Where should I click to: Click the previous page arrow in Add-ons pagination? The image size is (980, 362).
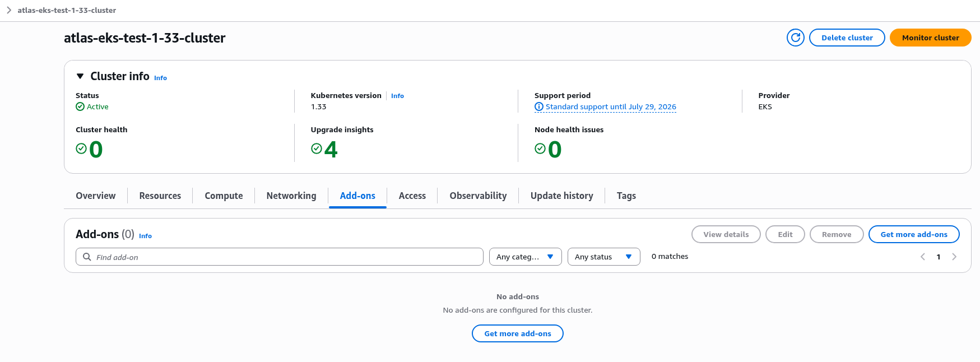923,257
